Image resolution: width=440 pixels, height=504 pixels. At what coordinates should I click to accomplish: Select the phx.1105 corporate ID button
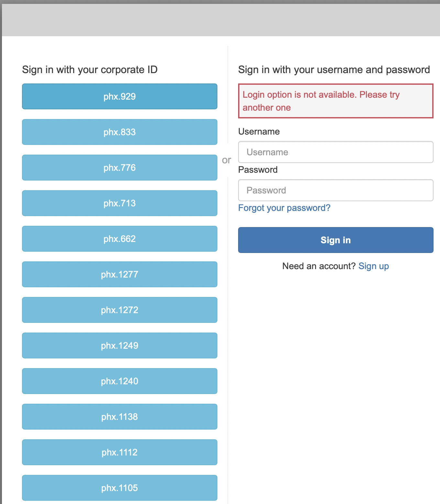click(119, 488)
